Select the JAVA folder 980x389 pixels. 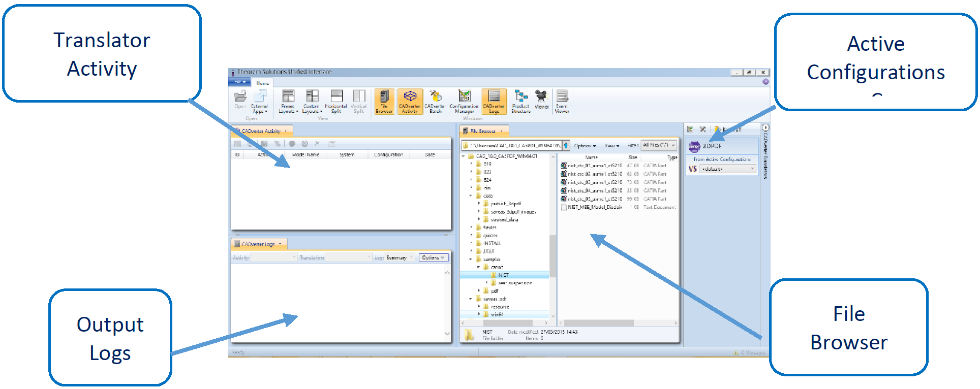click(x=485, y=251)
